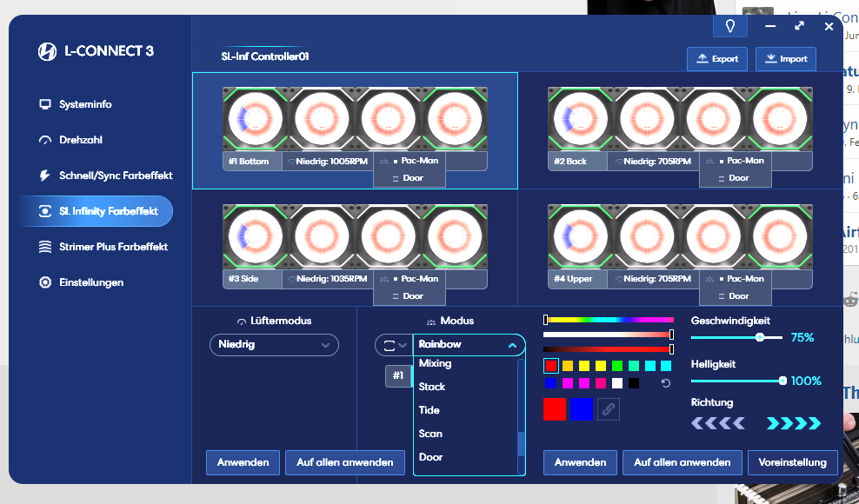Set direction to left with the left arrows
859x504 pixels.
point(718,423)
